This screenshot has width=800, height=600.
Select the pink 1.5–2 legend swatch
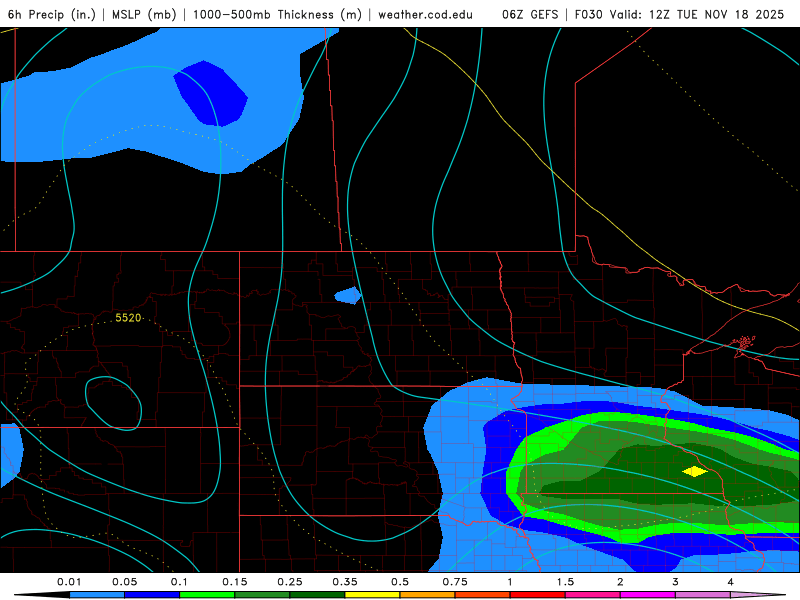point(593,595)
